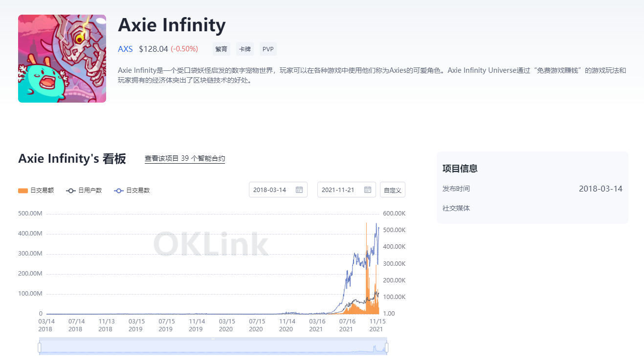Click the 项目信息 panel heading

pyautogui.click(x=460, y=169)
